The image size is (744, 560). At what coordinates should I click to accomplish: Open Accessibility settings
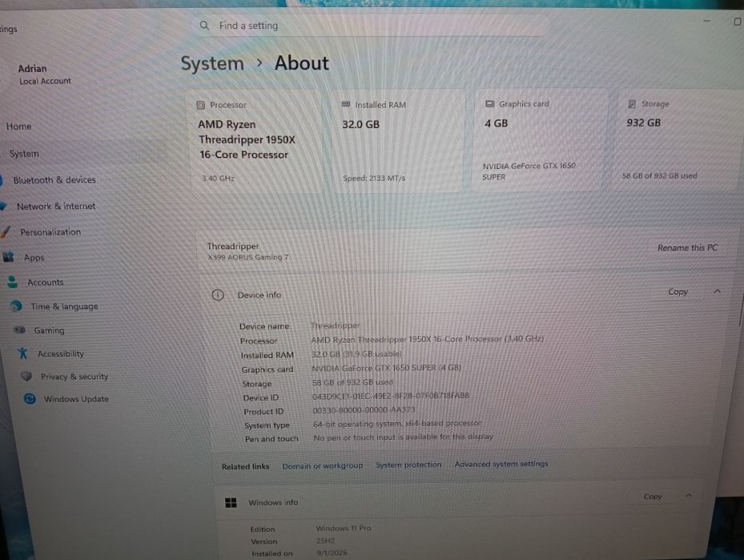click(x=61, y=353)
